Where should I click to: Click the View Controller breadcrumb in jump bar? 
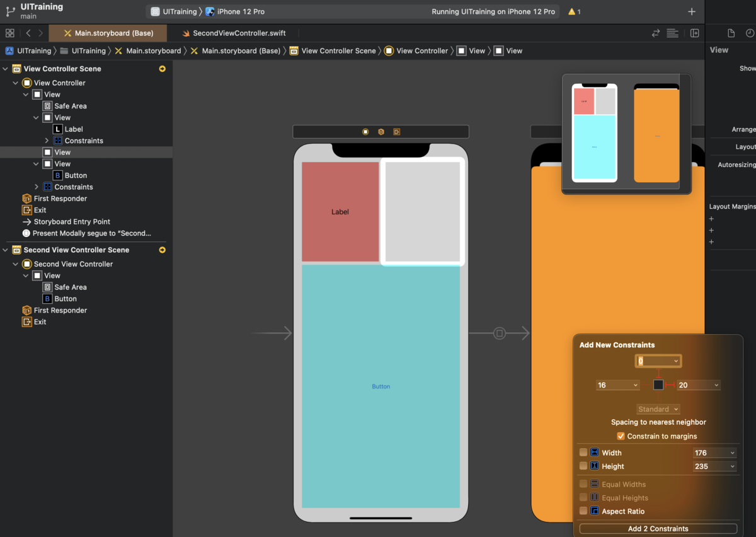point(416,51)
